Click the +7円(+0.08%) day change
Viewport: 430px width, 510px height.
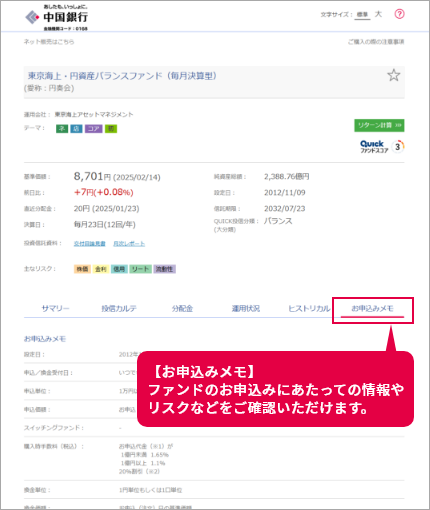(x=104, y=192)
